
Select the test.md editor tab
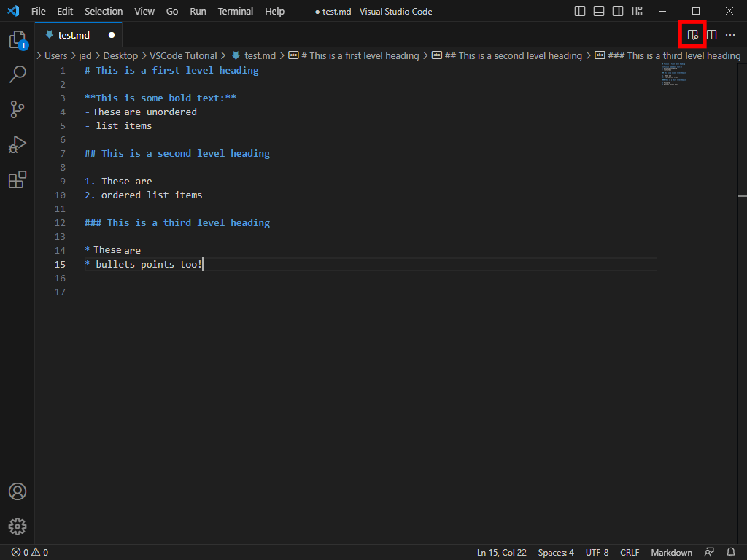click(x=73, y=34)
